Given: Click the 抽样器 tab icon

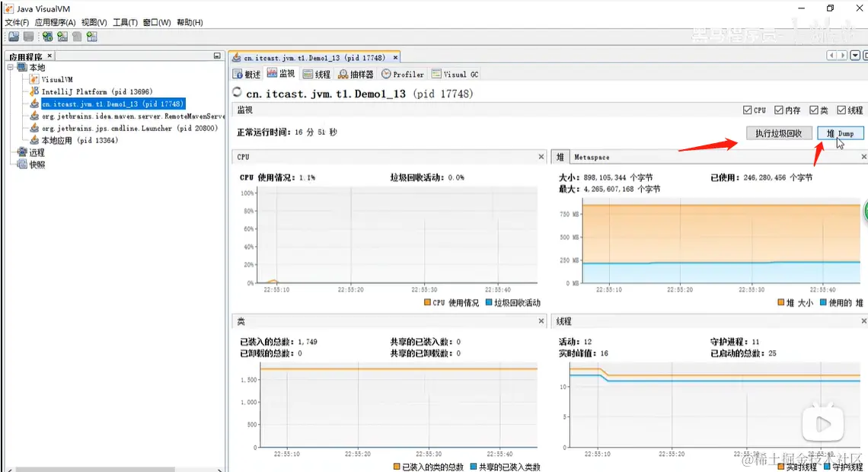Looking at the screenshot, I should (343, 74).
